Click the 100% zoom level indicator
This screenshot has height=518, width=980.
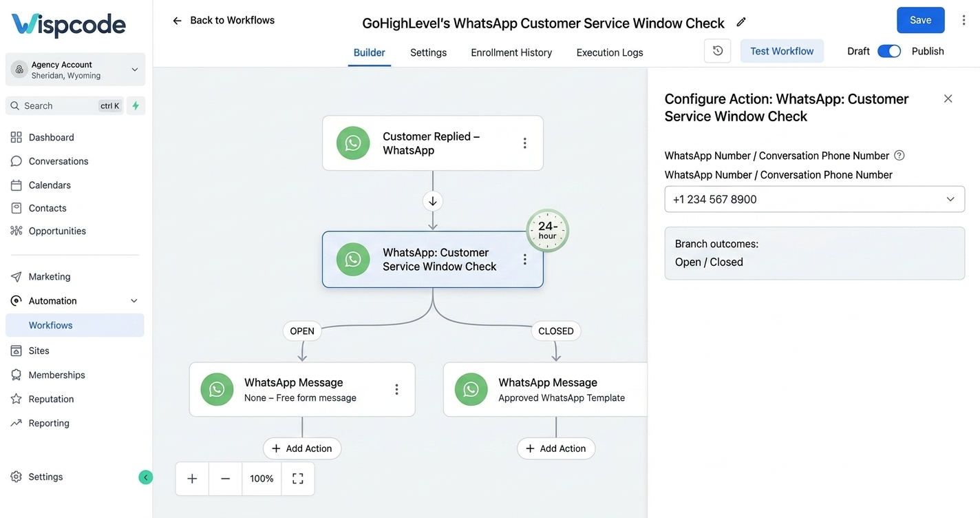click(x=262, y=479)
